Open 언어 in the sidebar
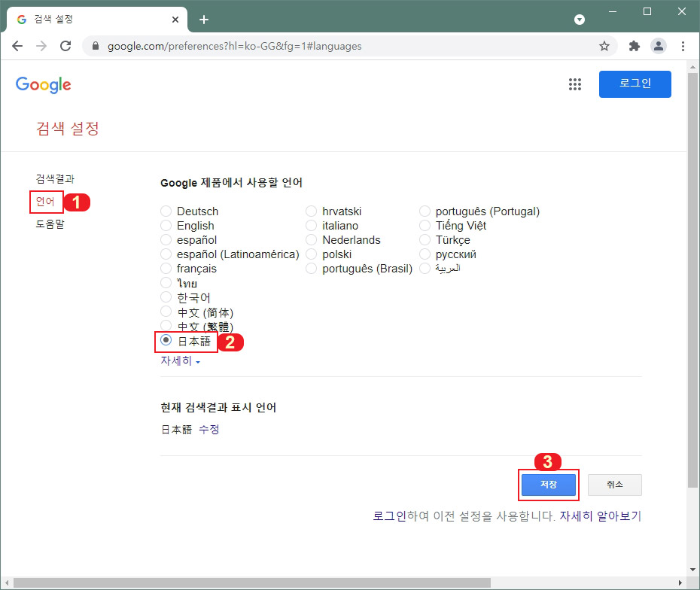Image resolution: width=700 pixels, height=590 pixels. tap(45, 201)
